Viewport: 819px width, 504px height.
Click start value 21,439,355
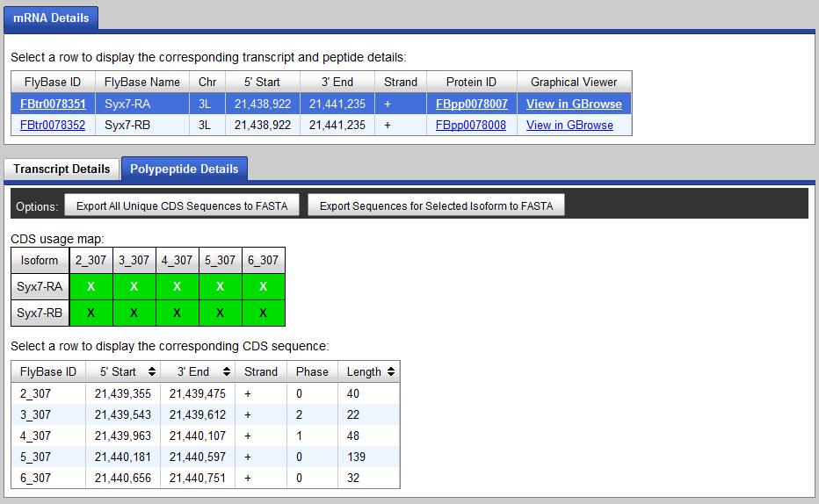click(123, 393)
